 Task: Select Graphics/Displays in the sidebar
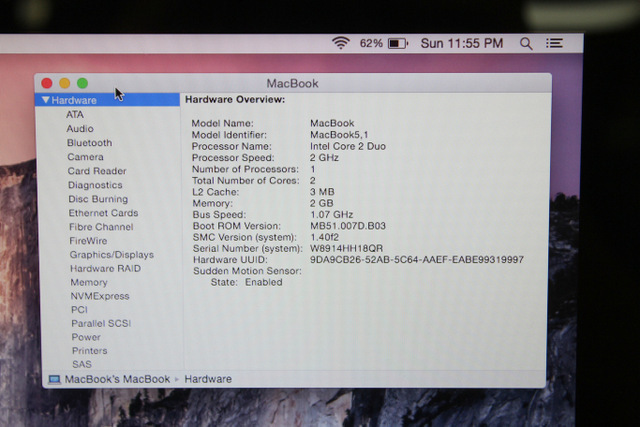click(111, 255)
